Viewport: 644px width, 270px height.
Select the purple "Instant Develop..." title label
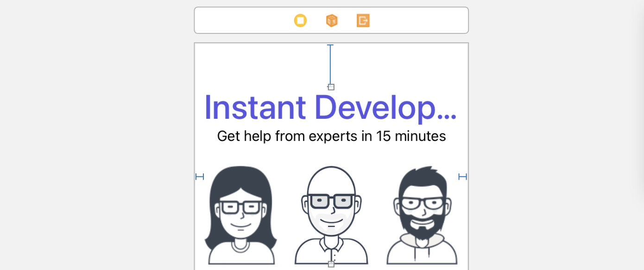point(330,108)
